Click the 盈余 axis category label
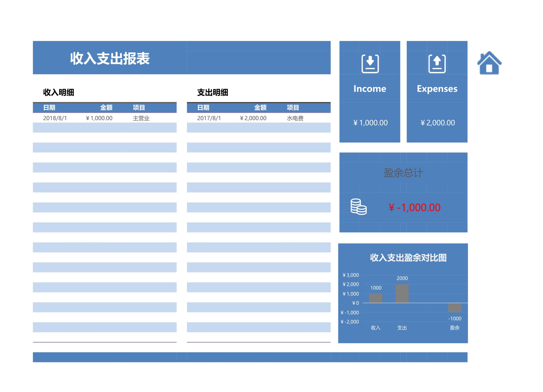 454,328
